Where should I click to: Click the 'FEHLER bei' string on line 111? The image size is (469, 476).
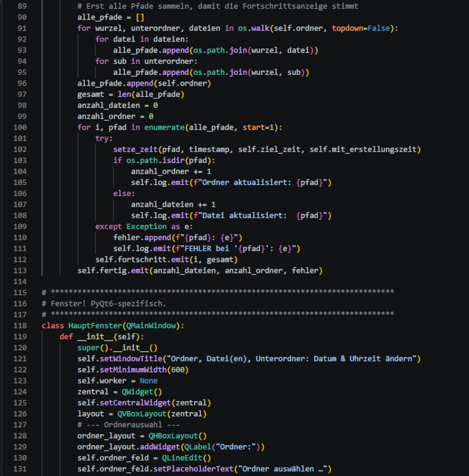click(207, 249)
